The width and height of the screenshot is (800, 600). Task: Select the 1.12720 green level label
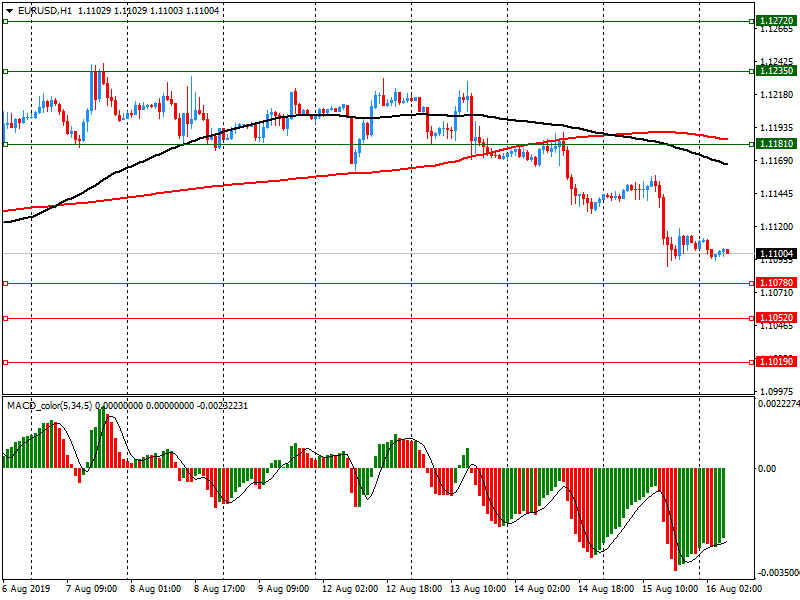[776, 21]
